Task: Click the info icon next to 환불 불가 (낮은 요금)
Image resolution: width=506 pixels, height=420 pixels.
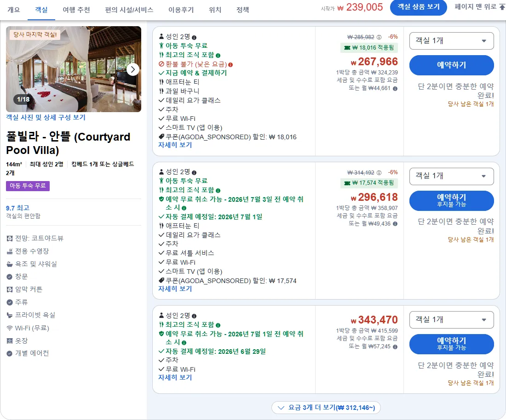Action: click(230, 64)
